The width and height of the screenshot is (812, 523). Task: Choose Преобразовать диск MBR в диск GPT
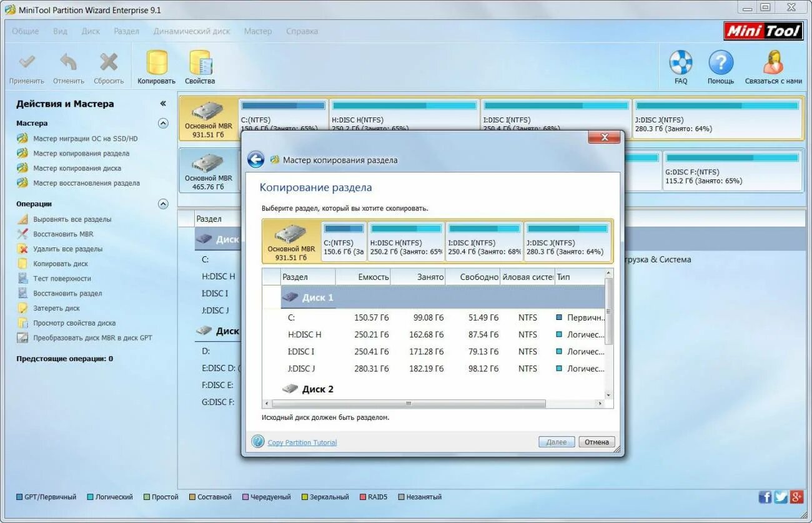tap(92, 338)
